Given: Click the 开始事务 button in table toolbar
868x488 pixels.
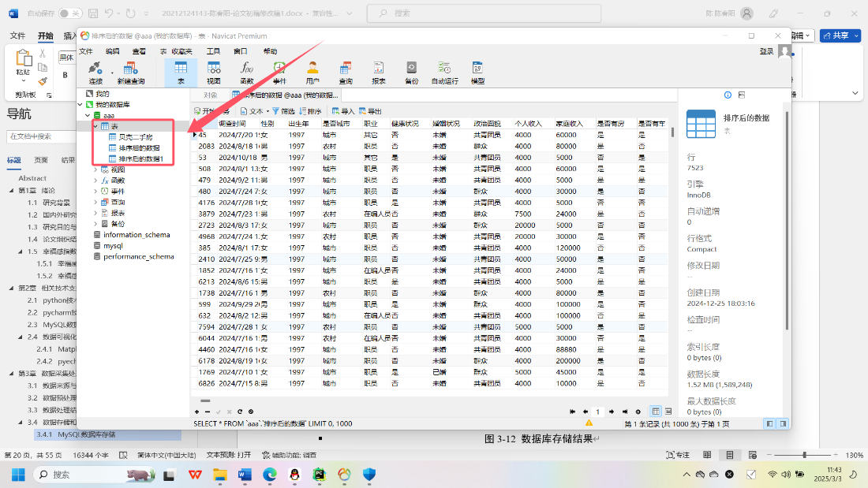Looking at the screenshot, I should coord(211,111).
